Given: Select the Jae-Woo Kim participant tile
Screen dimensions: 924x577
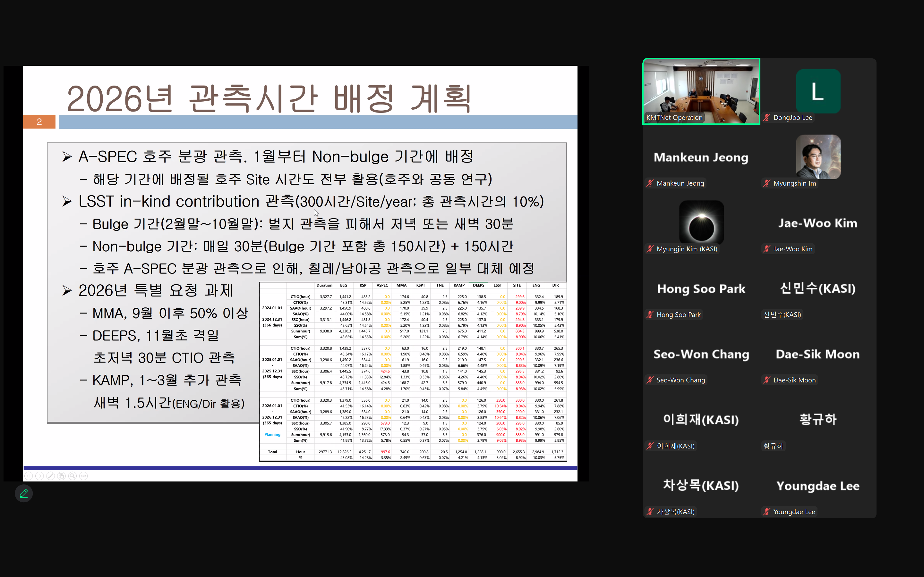Looking at the screenshot, I should pyautogui.click(x=818, y=223).
